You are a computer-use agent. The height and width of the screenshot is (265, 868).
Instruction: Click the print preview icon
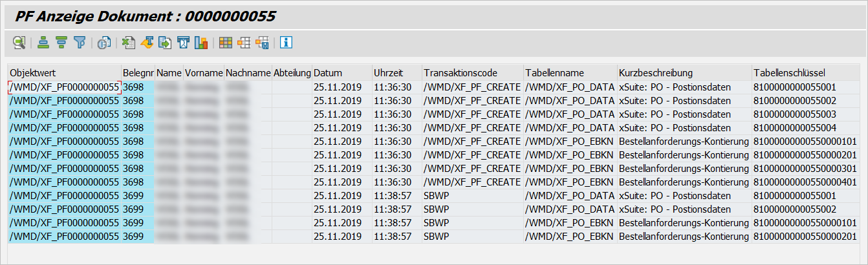(104, 43)
